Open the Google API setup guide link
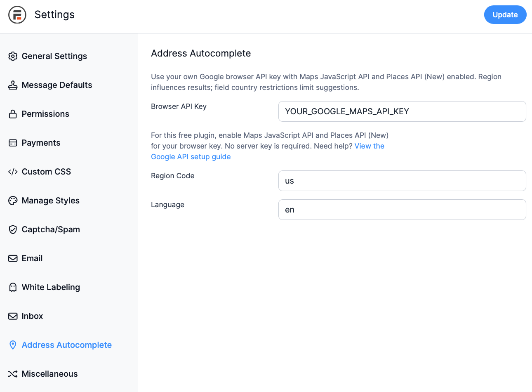 [x=191, y=157]
